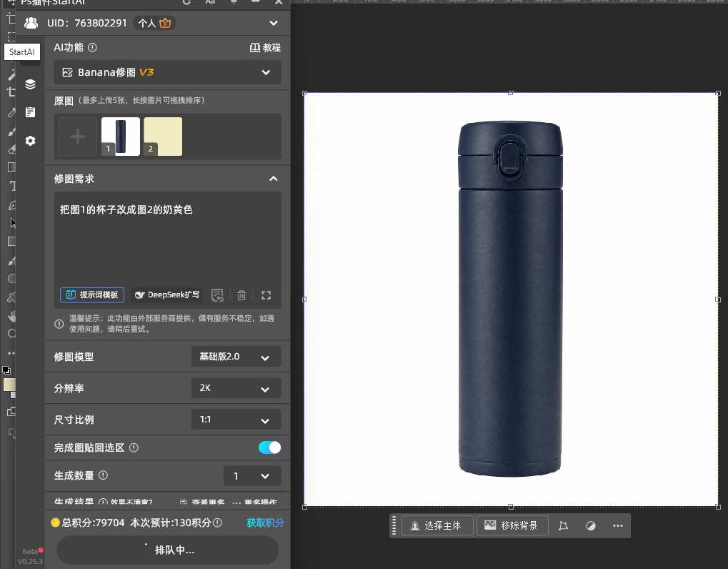
Task: Expand the UID account details chevron
Action: point(274,23)
